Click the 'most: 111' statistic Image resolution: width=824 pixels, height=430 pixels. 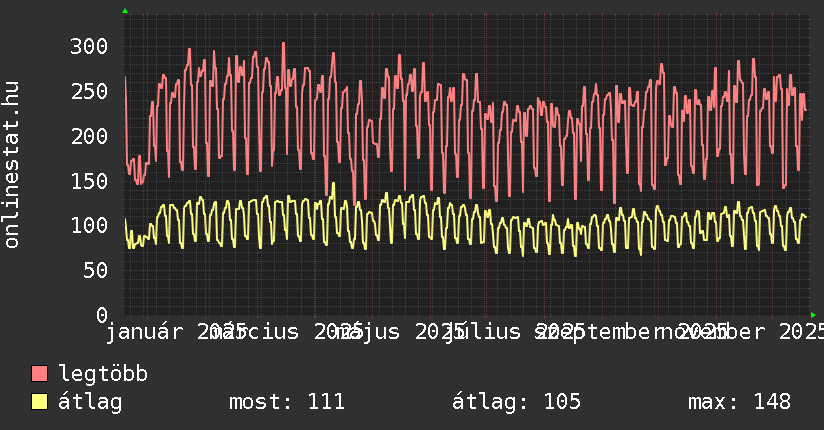[x=287, y=402]
